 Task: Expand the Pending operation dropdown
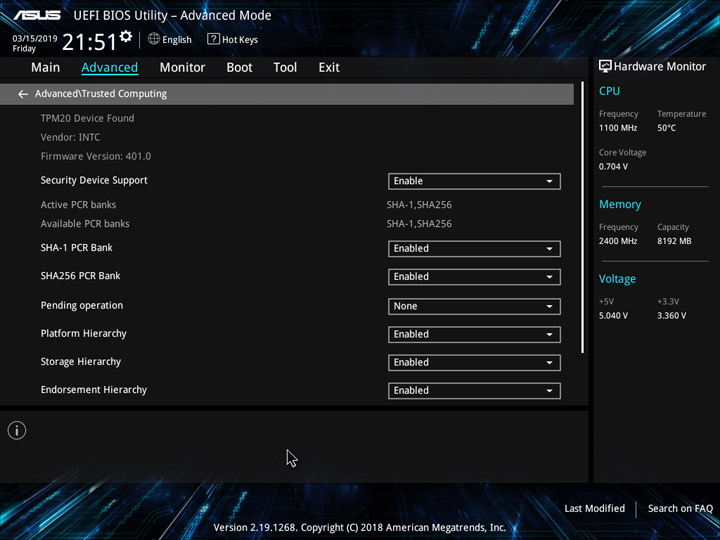point(474,306)
